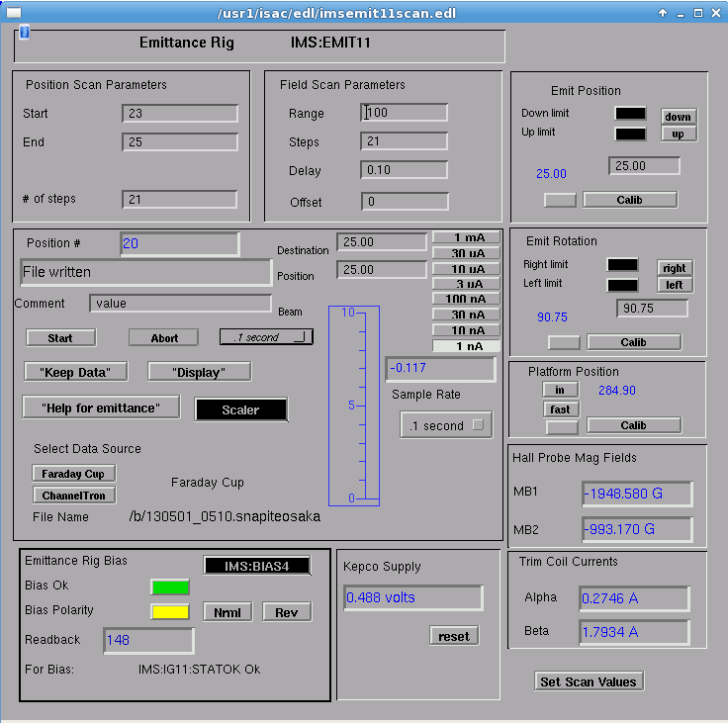This screenshot has height=723, width=728.
Task: Set bias polarity to Rev
Action: tap(286, 612)
